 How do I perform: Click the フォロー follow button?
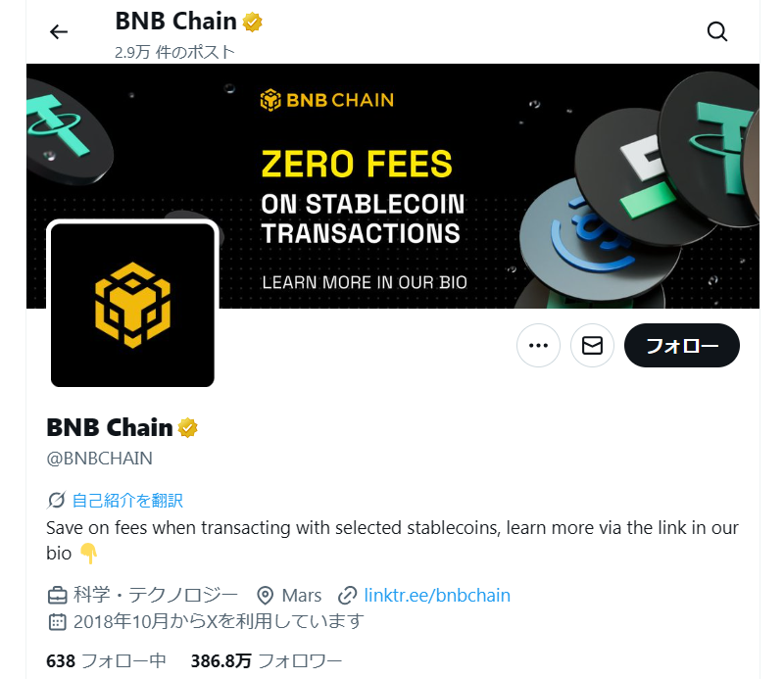tap(681, 346)
